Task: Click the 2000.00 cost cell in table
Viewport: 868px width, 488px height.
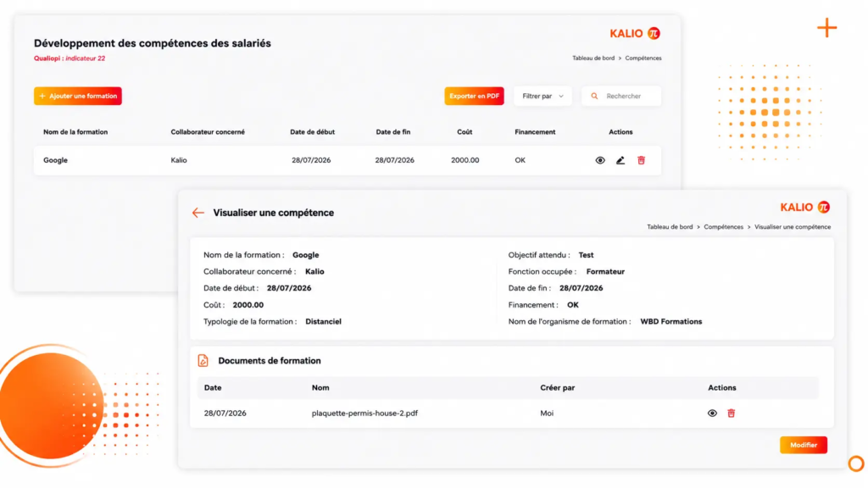Action: (x=465, y=160)
